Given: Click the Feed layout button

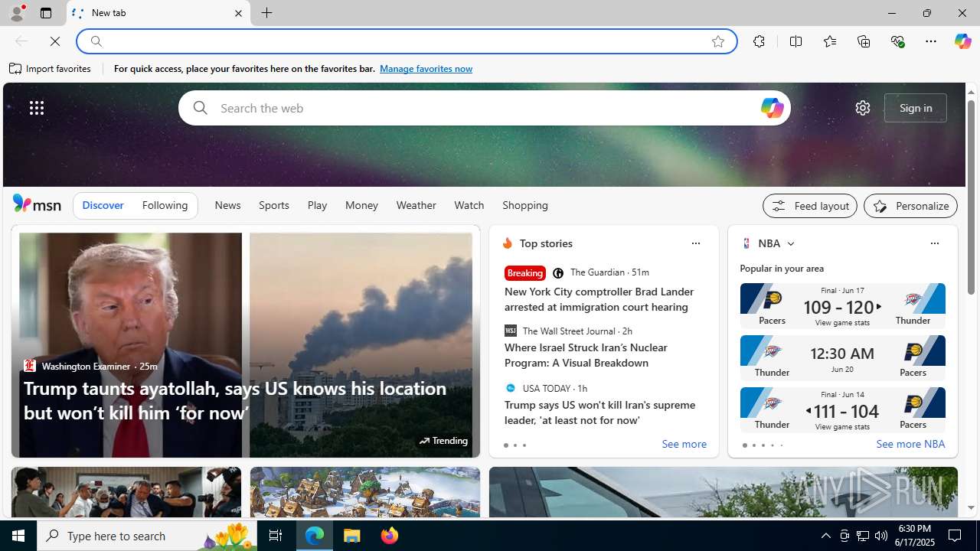Looking at the screenshot, I should point(809,206).
